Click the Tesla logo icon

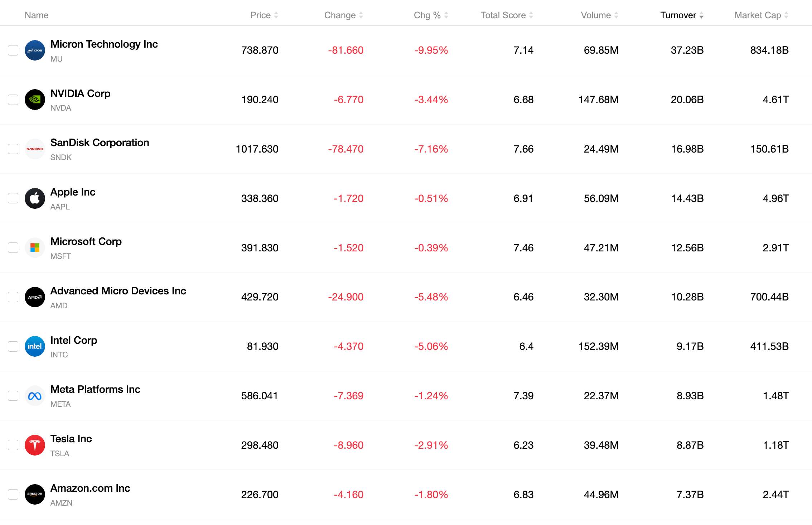click(35, 445)
